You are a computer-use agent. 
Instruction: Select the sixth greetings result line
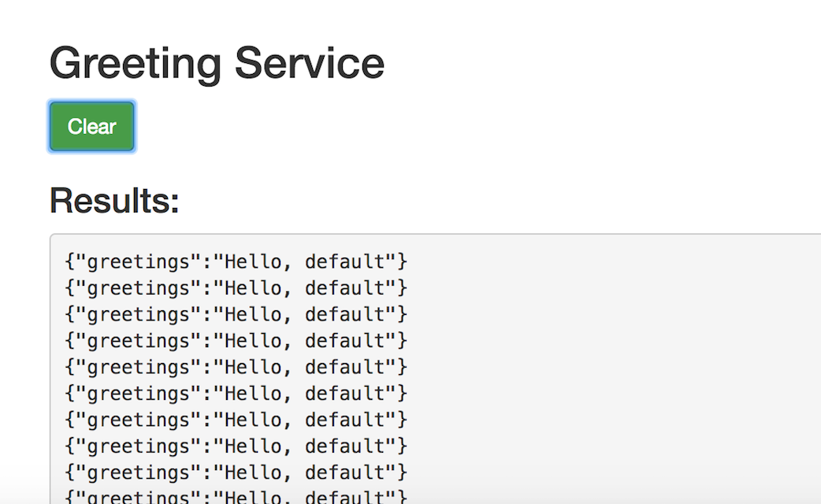236,393
